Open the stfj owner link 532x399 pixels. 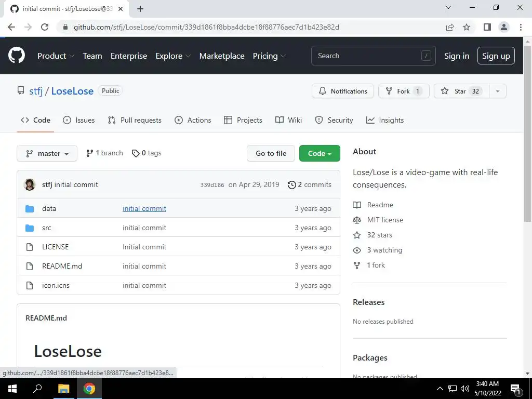(36, 91)
